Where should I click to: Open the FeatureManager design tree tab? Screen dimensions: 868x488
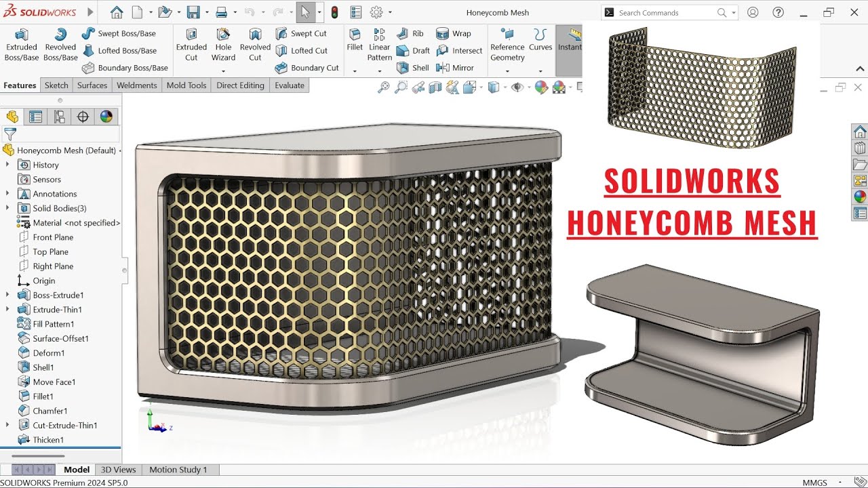(12, 117)
